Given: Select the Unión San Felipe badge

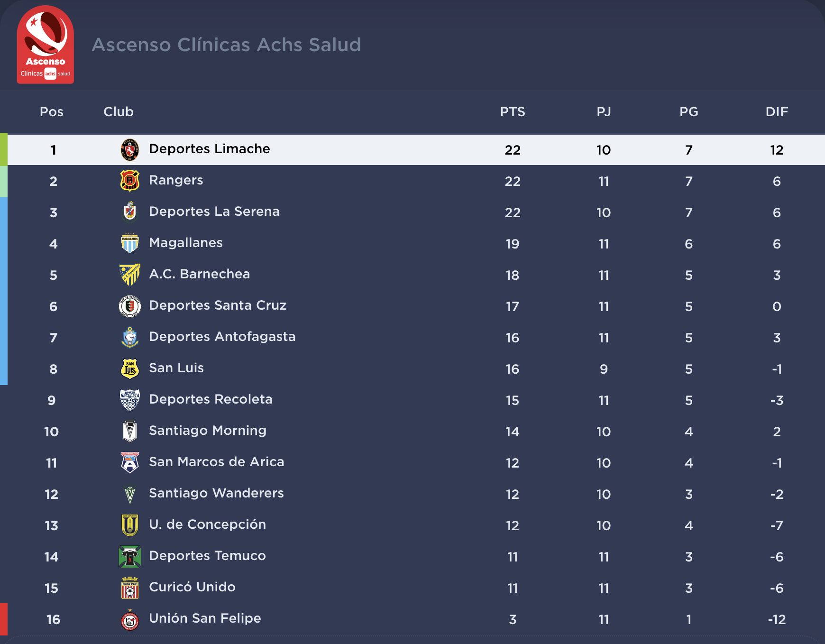Looking at the screenshot, I should tap(130, 619).
